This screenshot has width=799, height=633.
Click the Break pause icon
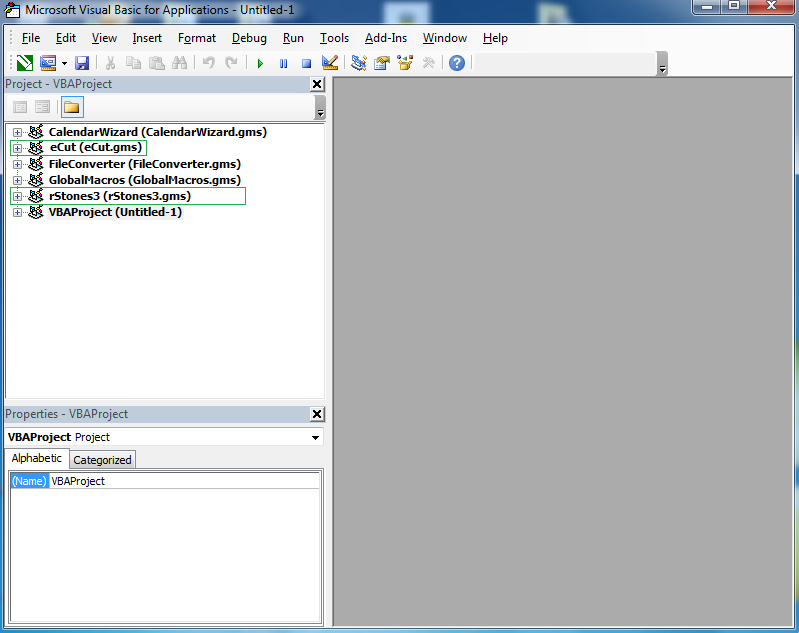coord(283,63)
